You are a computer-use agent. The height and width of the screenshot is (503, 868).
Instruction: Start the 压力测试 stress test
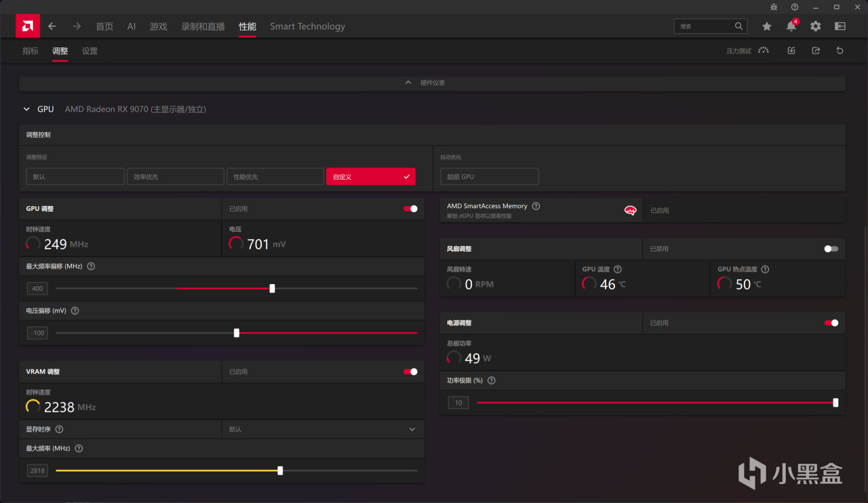click(x=748, y=51)
